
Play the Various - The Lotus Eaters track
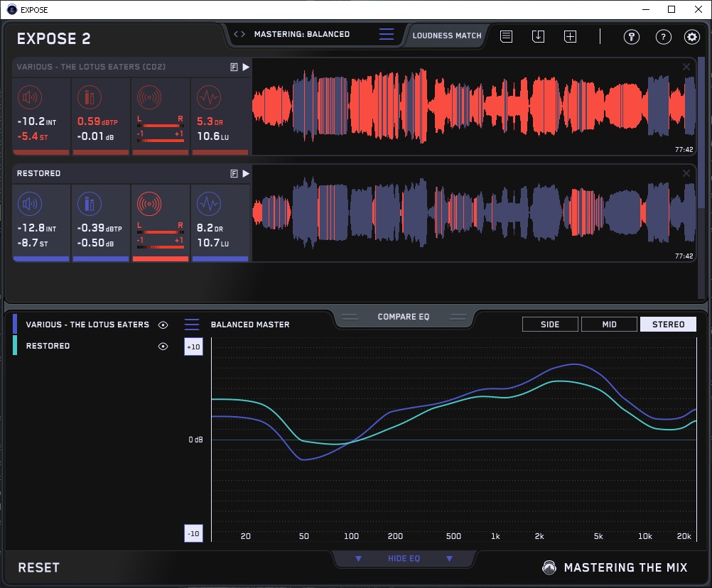pos(246,67)
